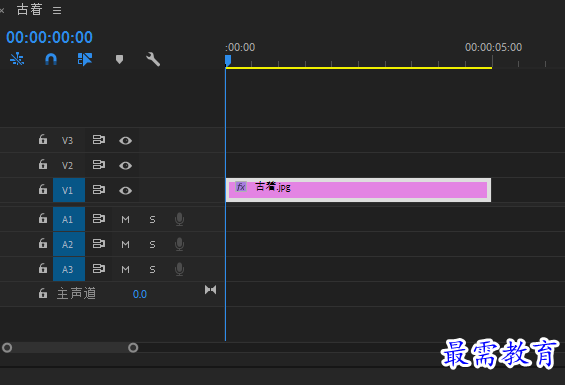Toggle sync lock on V3
The width and height of the screenshot is (565, 385).
[x=99, y=140]
